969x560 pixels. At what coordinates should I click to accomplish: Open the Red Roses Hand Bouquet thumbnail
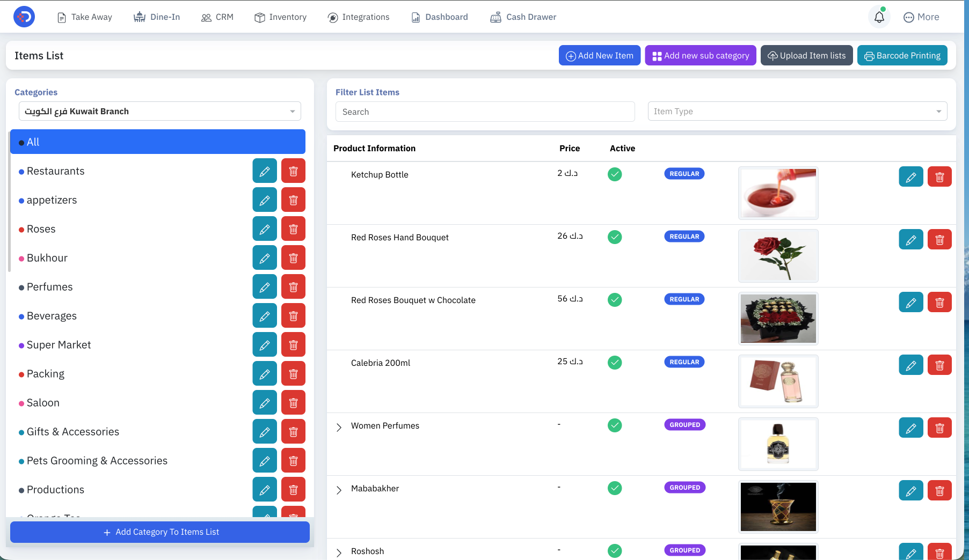778,256
